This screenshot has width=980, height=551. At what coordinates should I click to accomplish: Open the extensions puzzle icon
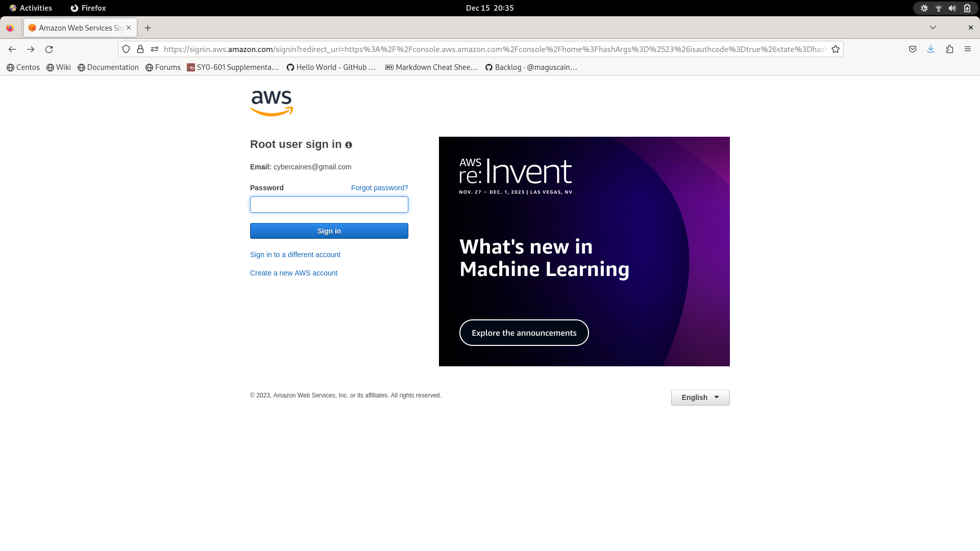(x=949, y=49)
